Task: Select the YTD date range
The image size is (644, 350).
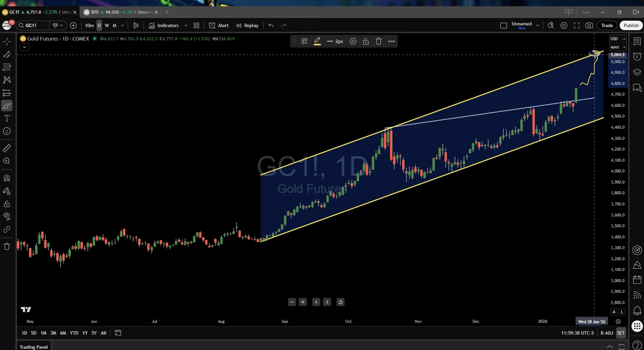Action: pos(74,333)
